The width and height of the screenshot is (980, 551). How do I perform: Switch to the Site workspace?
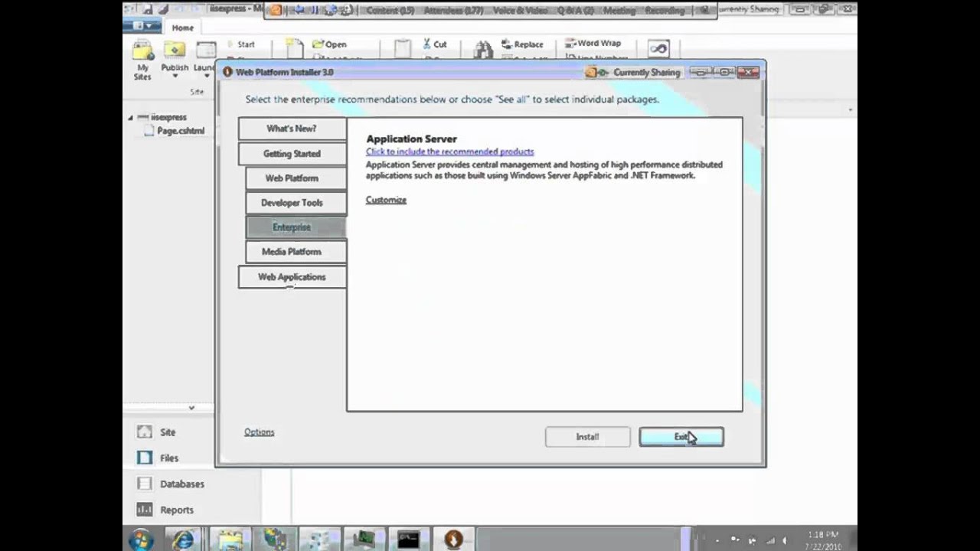click(158, 432)
